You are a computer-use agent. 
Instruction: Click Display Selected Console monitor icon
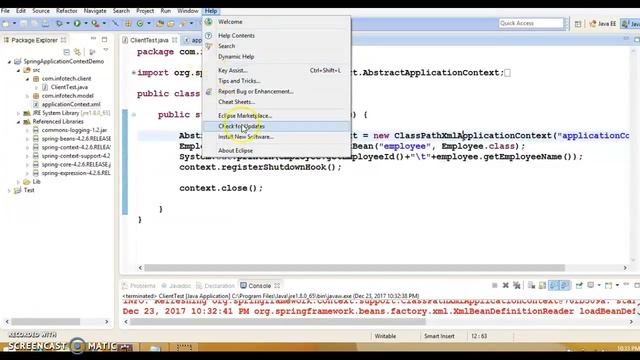tap(590, 285)
